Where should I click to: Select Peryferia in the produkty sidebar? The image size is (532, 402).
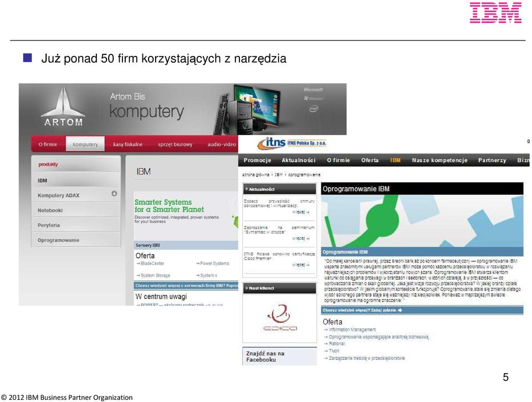[x=76, y=225]
